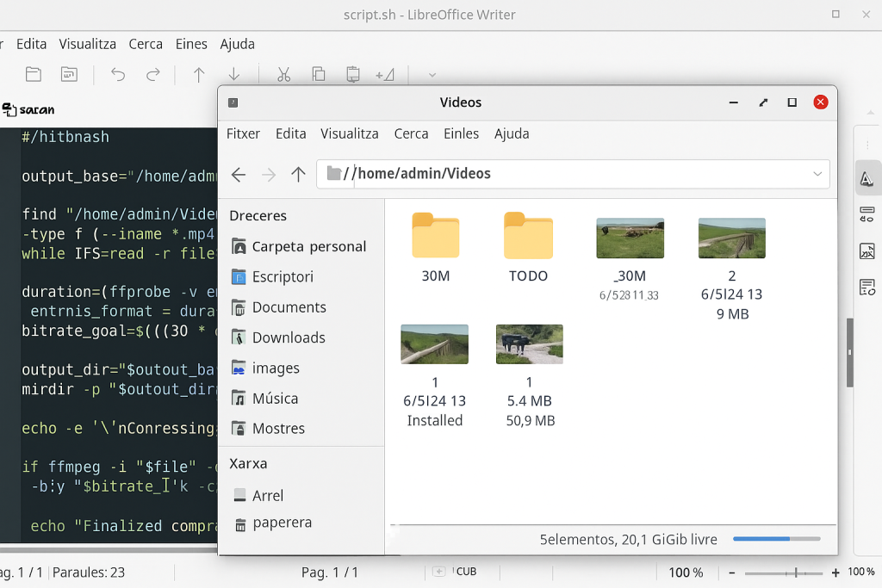Go to parent folder with up arrow
882x588 pixels.
298,175
